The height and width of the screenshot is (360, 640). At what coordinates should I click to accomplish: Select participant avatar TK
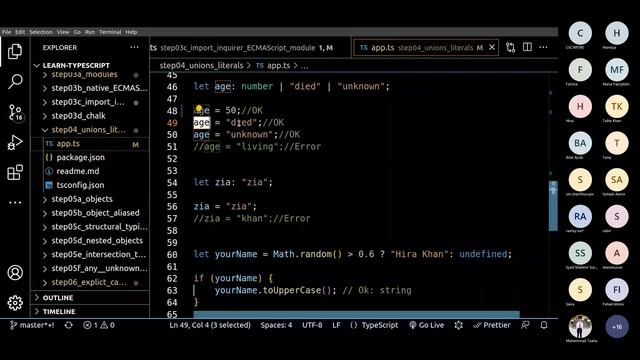[x=617, y=107]
